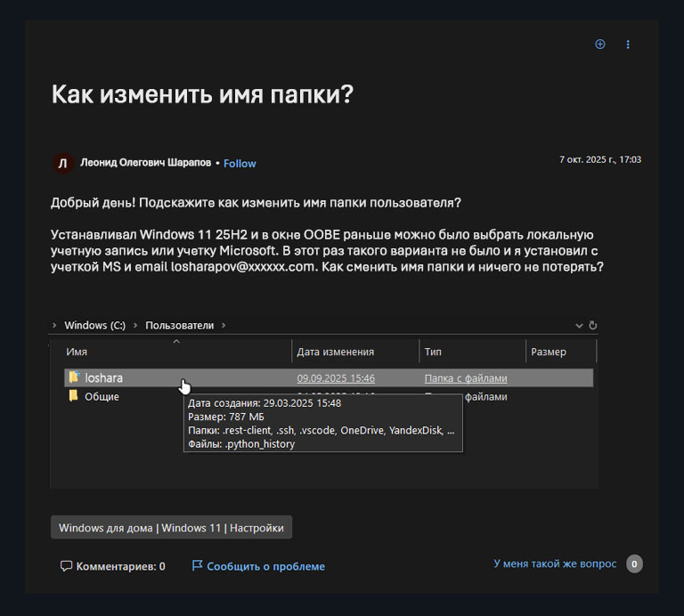Open author Леонид Олегович Шарапов profile
The height and width of the screenshot is (616, 684).
[145, 163]
